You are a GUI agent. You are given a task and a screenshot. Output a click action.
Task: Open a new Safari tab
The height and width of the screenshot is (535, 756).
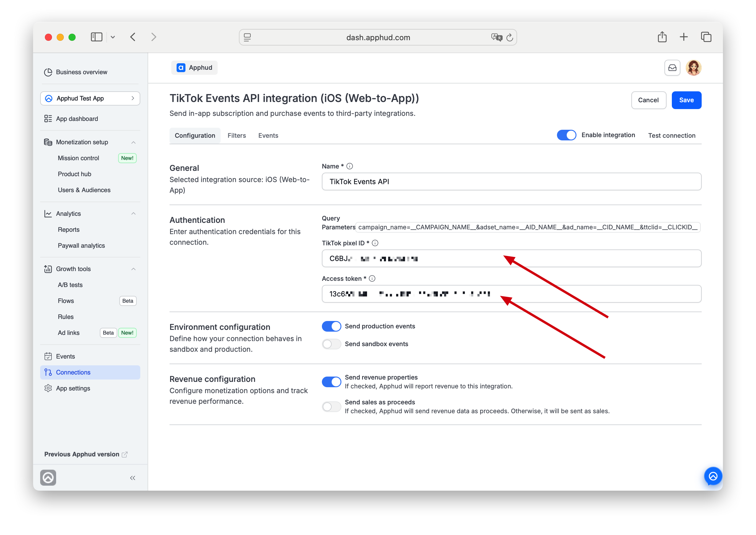(x=684, y=37)
